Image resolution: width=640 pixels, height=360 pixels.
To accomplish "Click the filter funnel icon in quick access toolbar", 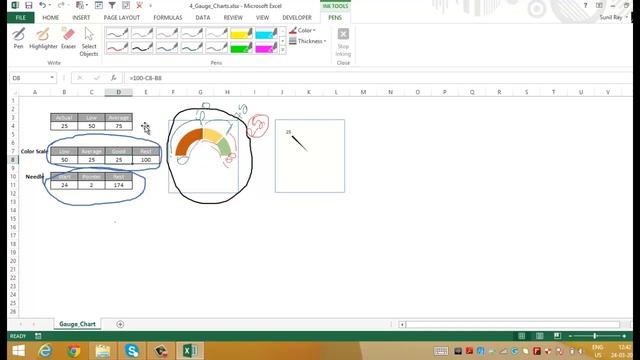I will [x=112, y=5].
